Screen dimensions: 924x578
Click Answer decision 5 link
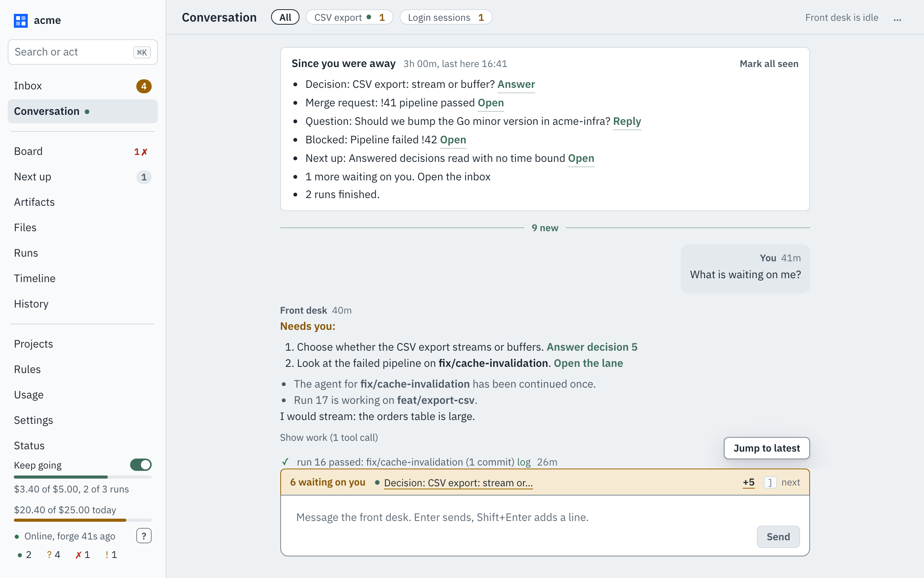click(592, 347)
